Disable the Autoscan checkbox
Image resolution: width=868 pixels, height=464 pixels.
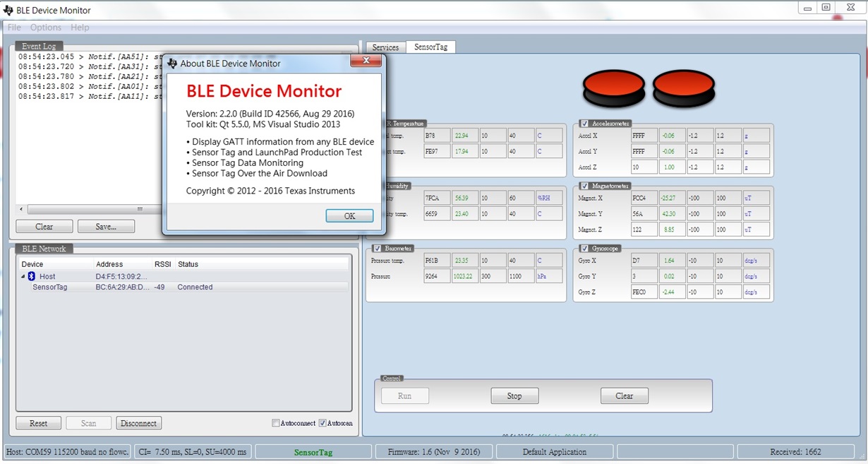coord(323,423)
